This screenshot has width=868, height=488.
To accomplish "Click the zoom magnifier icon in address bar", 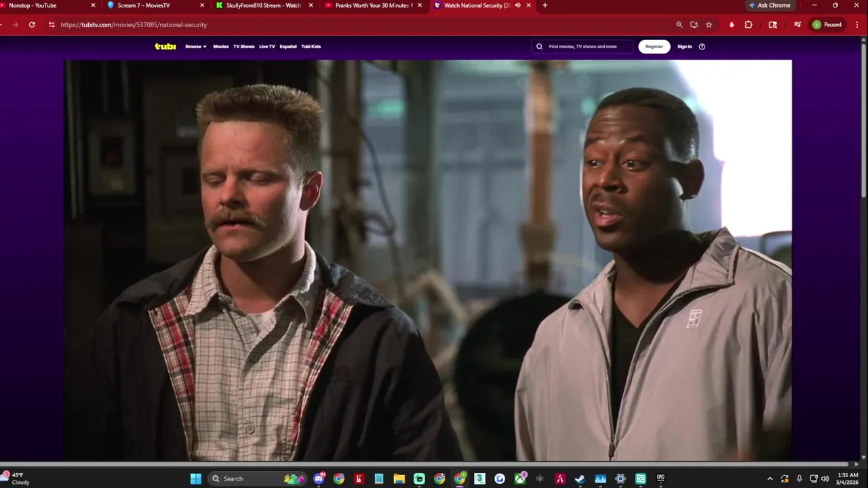I will (x=679, y=24).
